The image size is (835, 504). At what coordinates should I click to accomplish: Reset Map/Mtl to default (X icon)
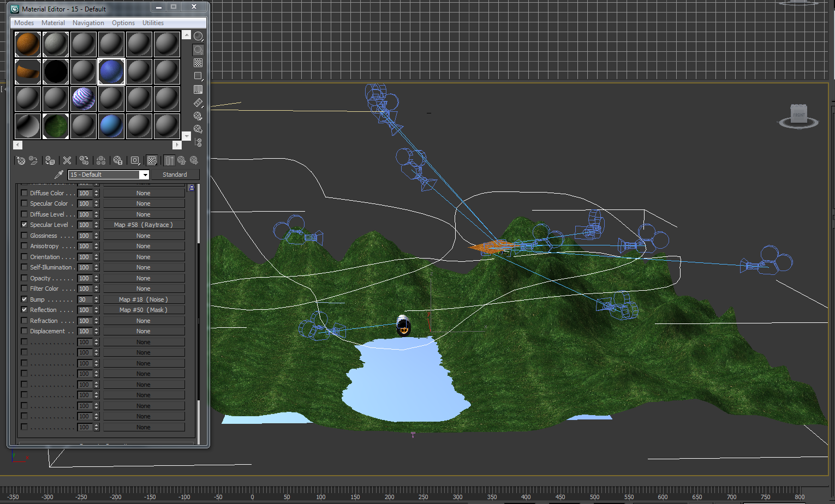tap(67, 160)
